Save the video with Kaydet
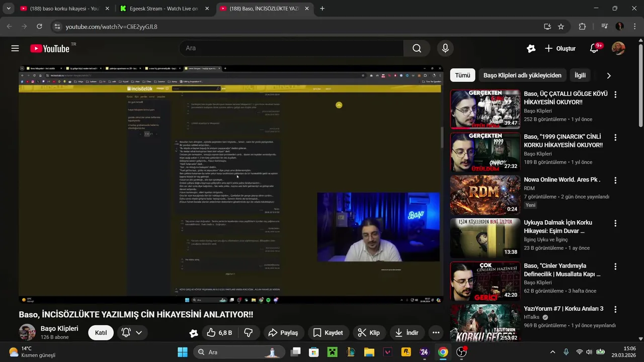Image resolution: width=644 pixels, height=362 pixels. [x=328, y=332]
